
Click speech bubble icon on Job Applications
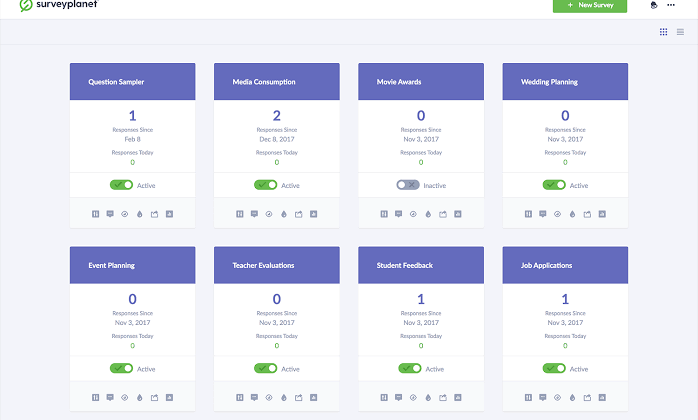pyautogui.click(x=543, y=398)
